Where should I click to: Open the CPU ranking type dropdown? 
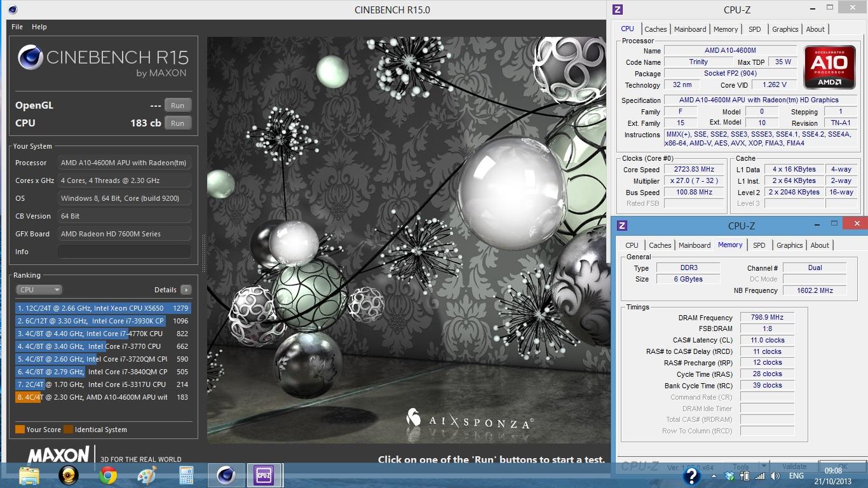[39, 290]
